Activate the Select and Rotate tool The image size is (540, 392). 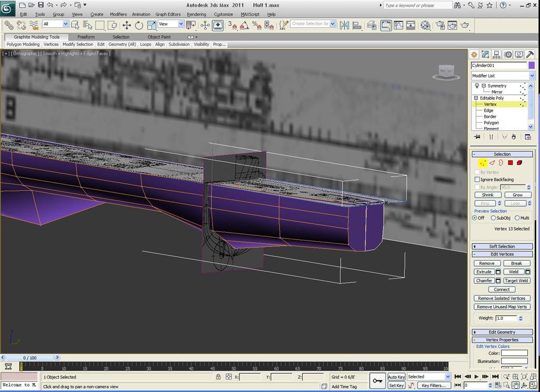click(139, 25)
